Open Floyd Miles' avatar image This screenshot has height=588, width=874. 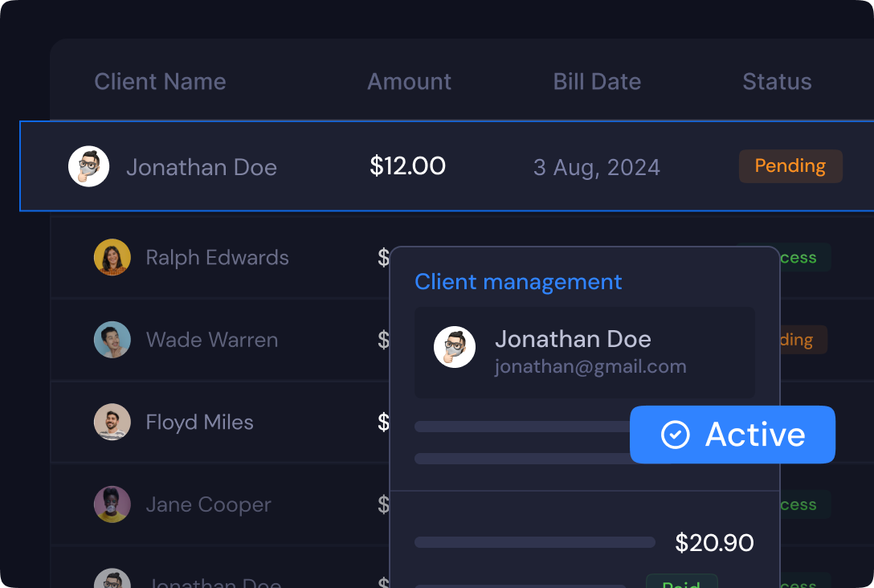point(112,422)
